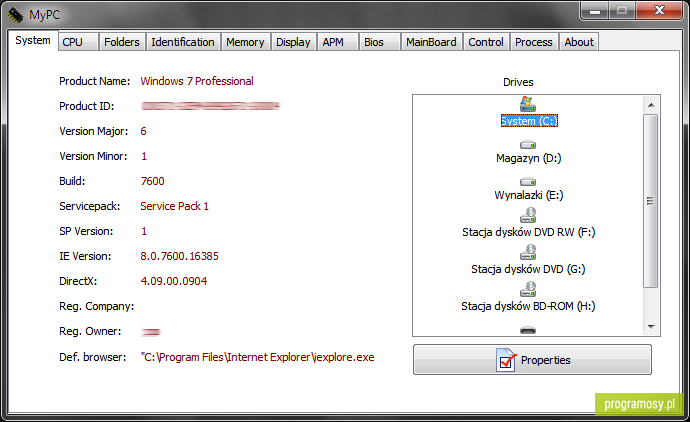The width and height of the screenshot is (690, 422).
Task: Switch to the APM tab
Action: click(x=338, y=42)
